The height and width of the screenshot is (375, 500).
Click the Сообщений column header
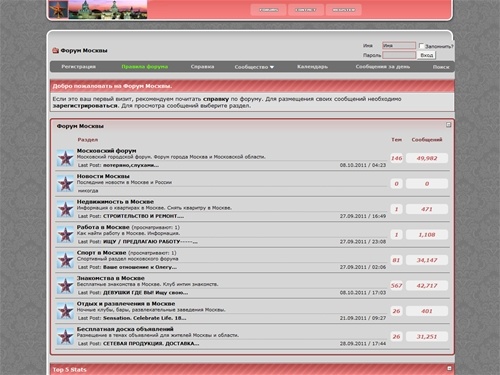427,140
